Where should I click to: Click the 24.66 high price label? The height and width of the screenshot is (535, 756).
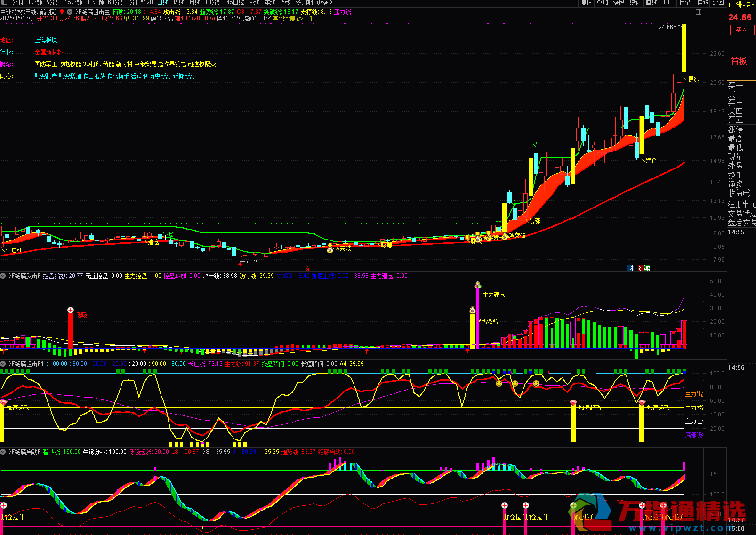pos(666,27)
